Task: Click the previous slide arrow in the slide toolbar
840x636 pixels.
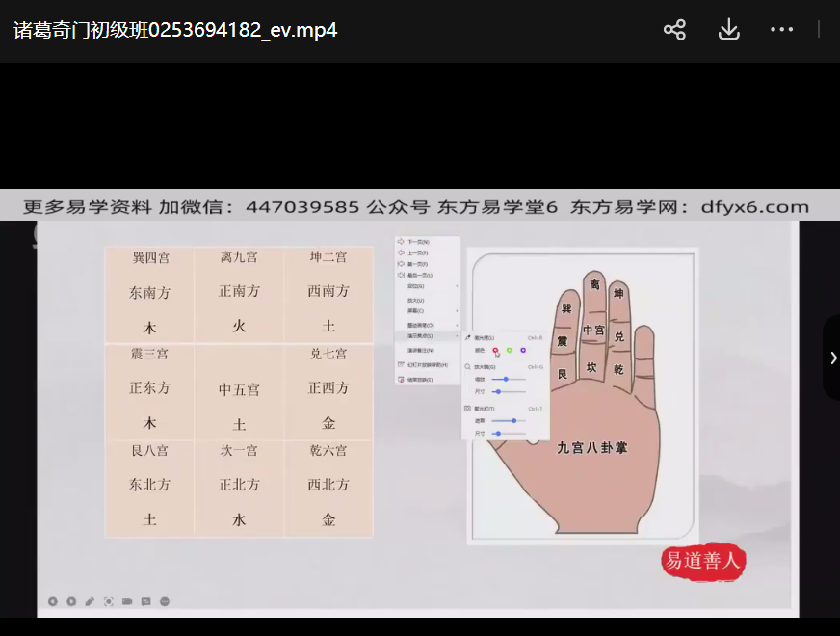Action: coord(53,601)
